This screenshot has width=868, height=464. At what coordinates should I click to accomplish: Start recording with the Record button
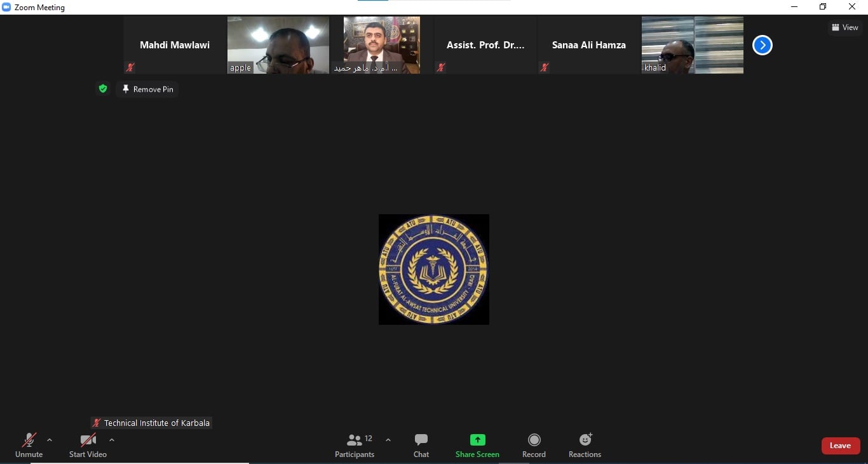pos(534,445)
